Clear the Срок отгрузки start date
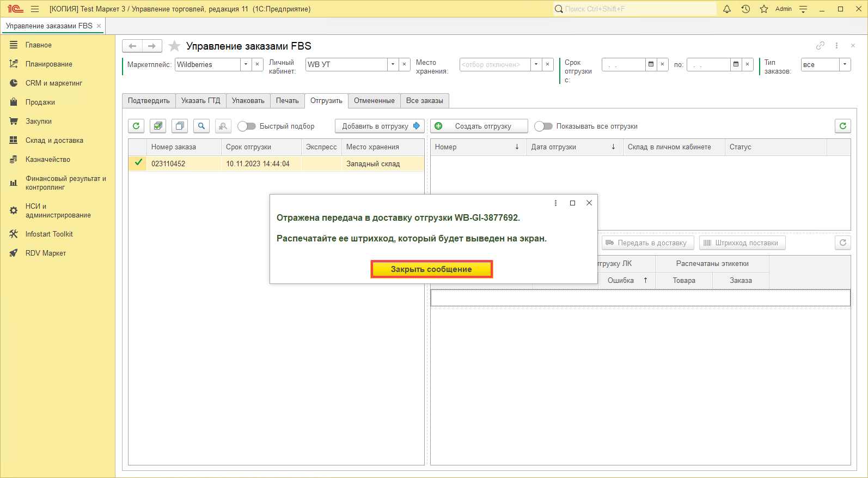The width and height of the screenshot is (868, 478). (x=663, y=64)
